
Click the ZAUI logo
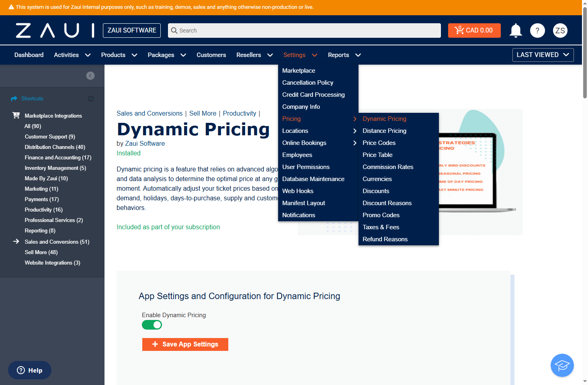pyautogui.click(x=55, y=31)
